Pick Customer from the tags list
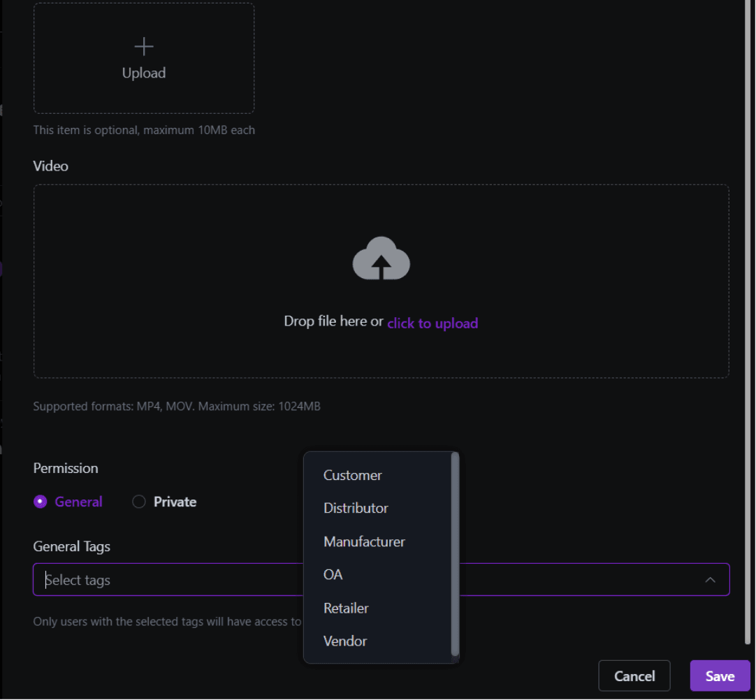The width and height of the screenshot is (756, 700). [x=353, y=475]
